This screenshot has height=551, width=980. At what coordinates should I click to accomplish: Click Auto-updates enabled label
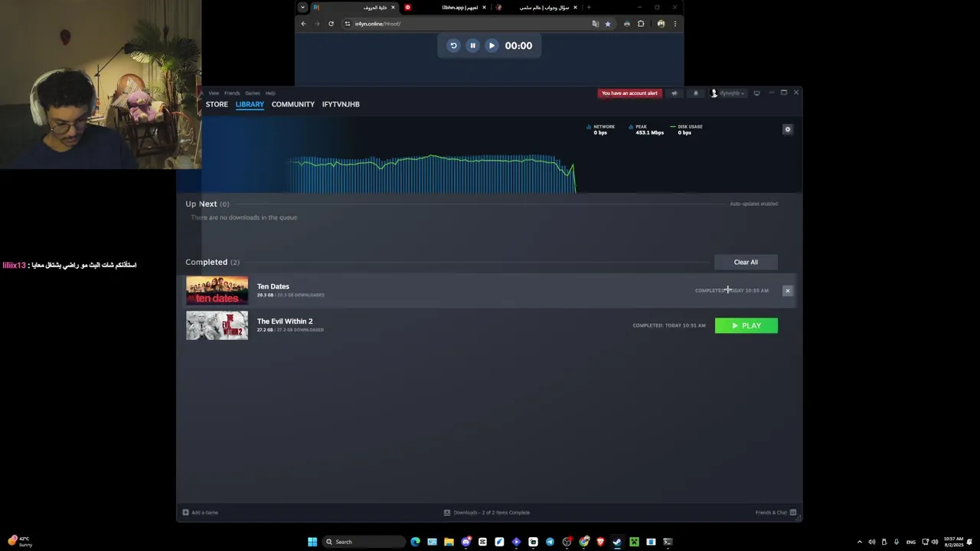[x=754, y=204]
